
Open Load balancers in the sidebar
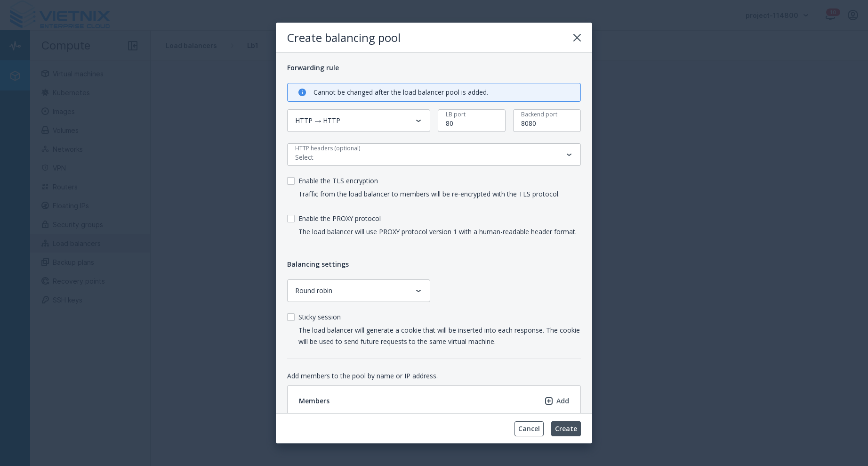click(x=76, y=244)
